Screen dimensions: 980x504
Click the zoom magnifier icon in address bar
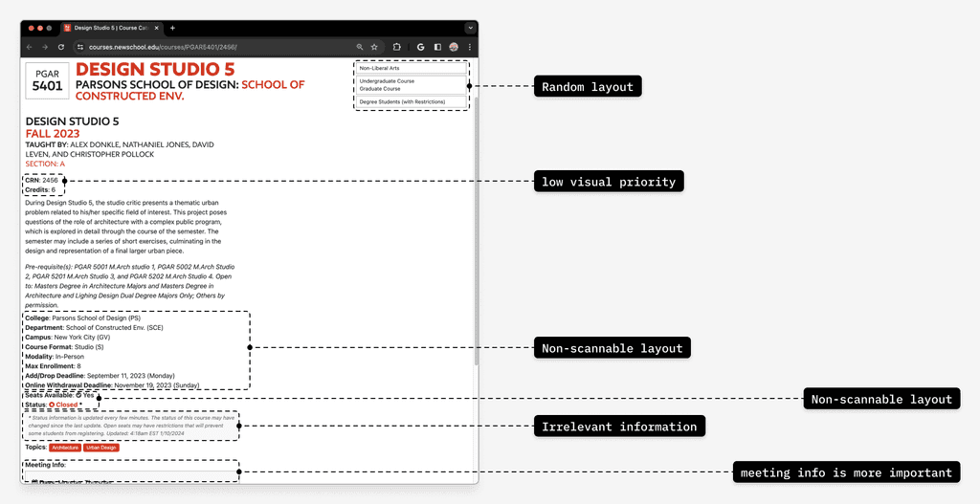point(360,47)
